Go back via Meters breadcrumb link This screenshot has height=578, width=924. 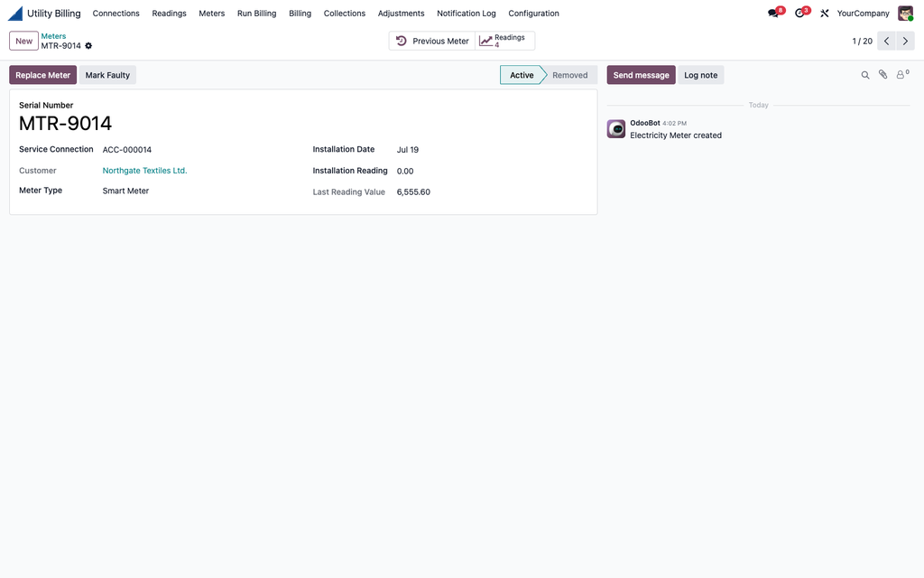[x=53, y=36]
